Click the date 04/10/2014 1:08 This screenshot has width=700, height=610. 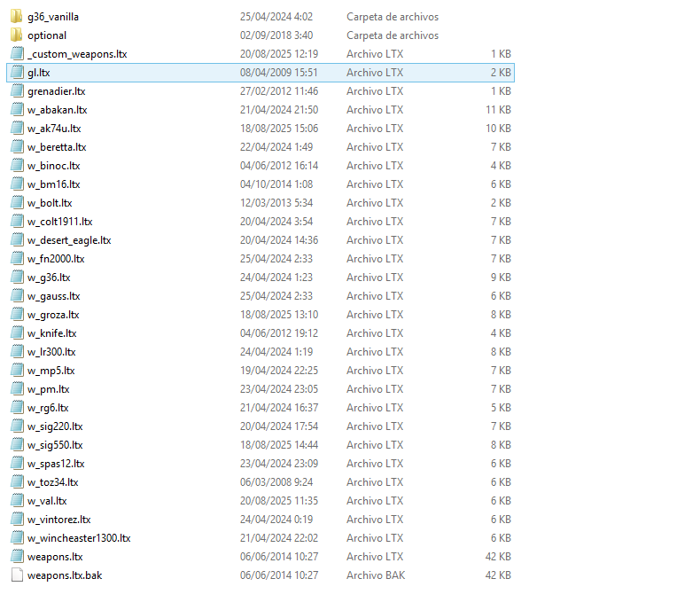[276, 184]
